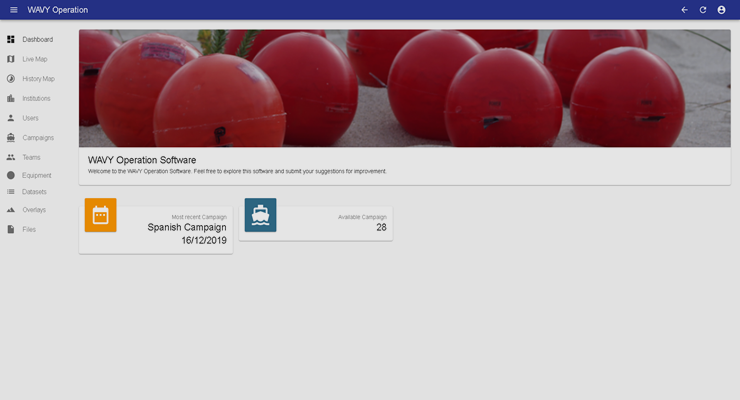Open Files menu item
The width and height of the screenshot is (740, 400).
coord(29,230)
